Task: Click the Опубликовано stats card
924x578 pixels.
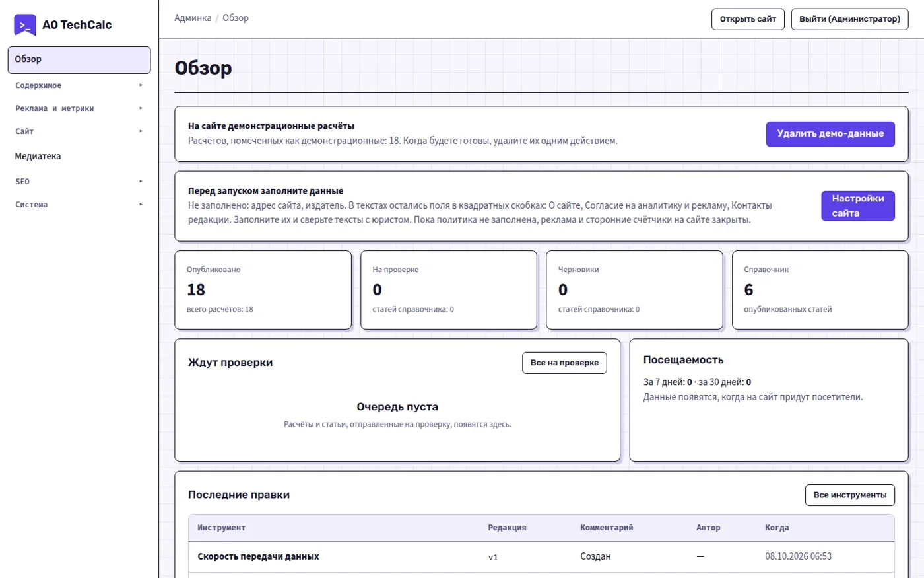Action: click(263, 290)
